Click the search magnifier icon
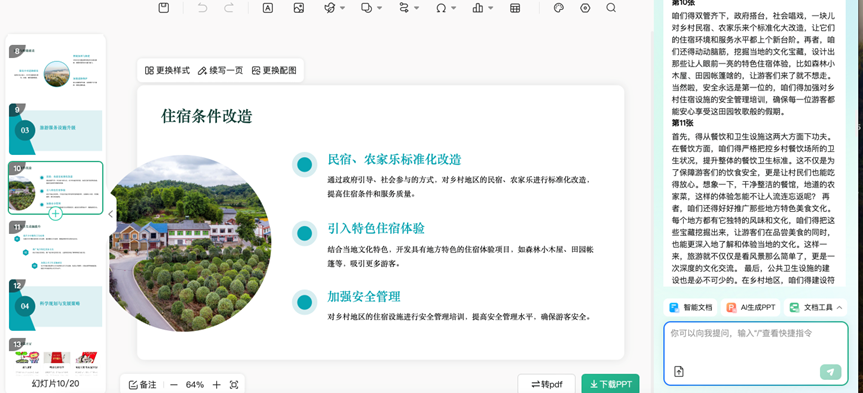The width and height of the screenshot is (863, 393). pos(611,8)
